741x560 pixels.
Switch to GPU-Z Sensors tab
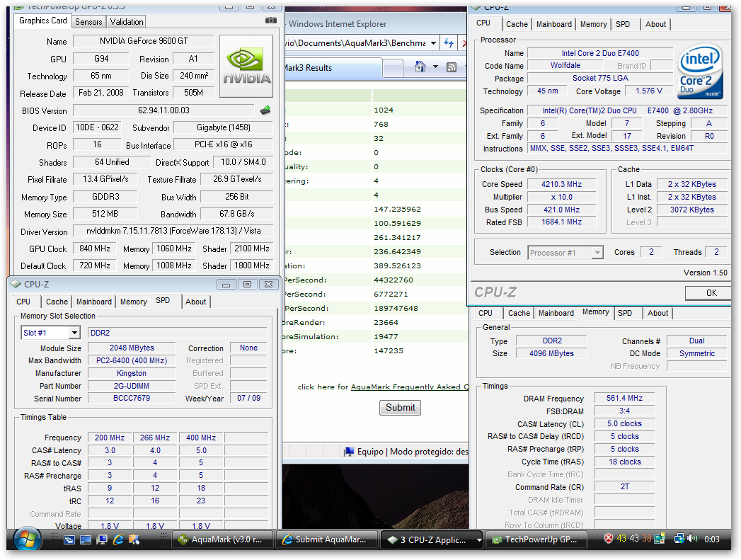pyautogui.click(x=88, y=22)
